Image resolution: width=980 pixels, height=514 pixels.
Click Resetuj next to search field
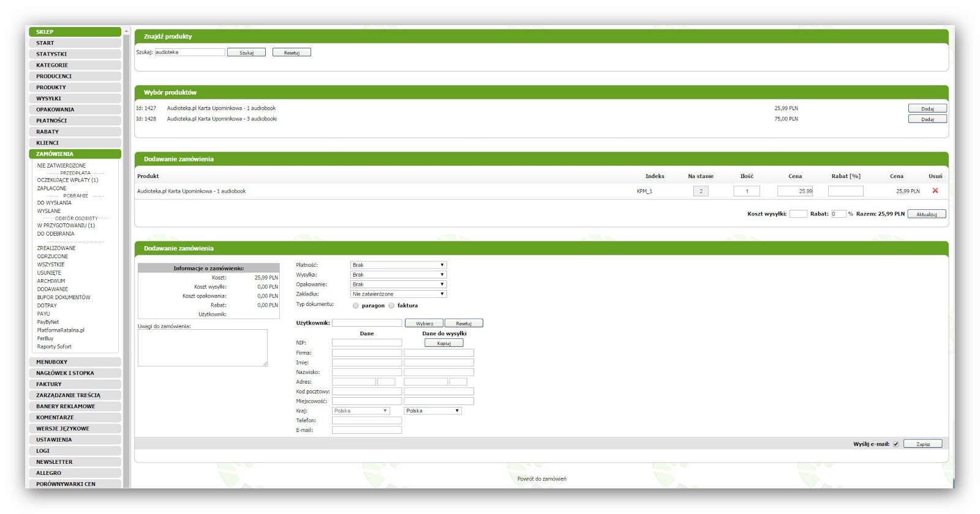(292, 53)
